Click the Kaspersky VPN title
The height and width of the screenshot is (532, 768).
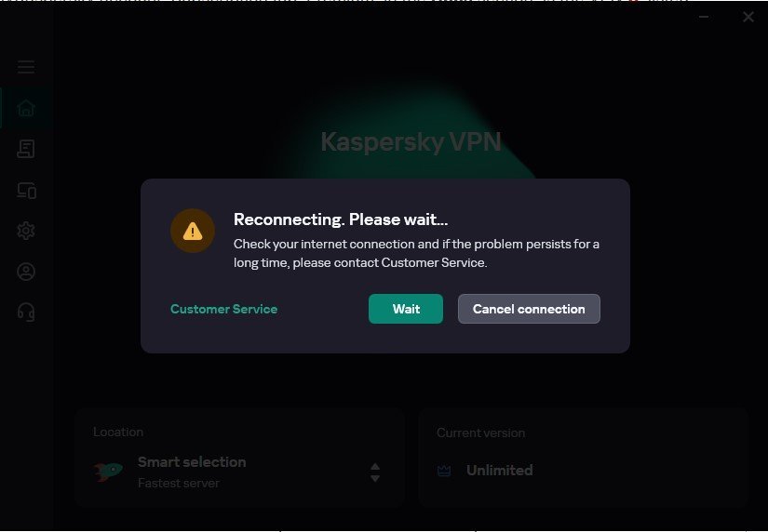(411, 142)
